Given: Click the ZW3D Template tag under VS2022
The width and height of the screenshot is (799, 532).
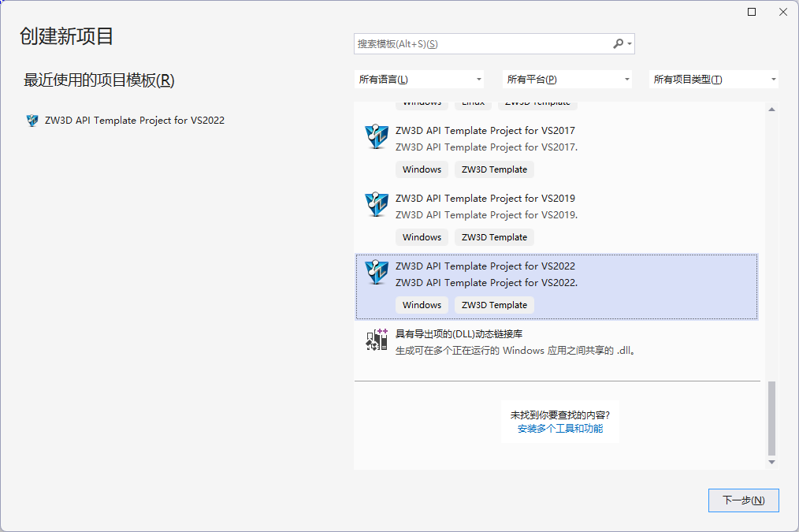Looking at the screenshot, I should tap(494, 305).
